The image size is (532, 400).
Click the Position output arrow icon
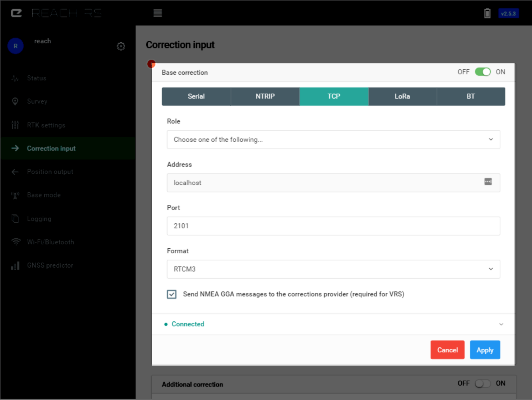15,172
